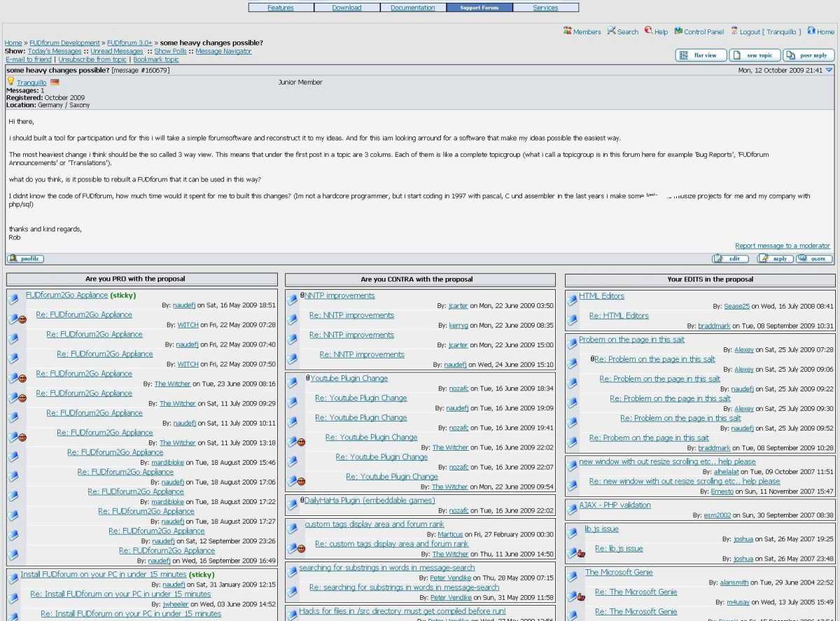The image size is (840, 621).
Task: Click message icon beside AJAX - PHP validation
Action: pos(572,510)
